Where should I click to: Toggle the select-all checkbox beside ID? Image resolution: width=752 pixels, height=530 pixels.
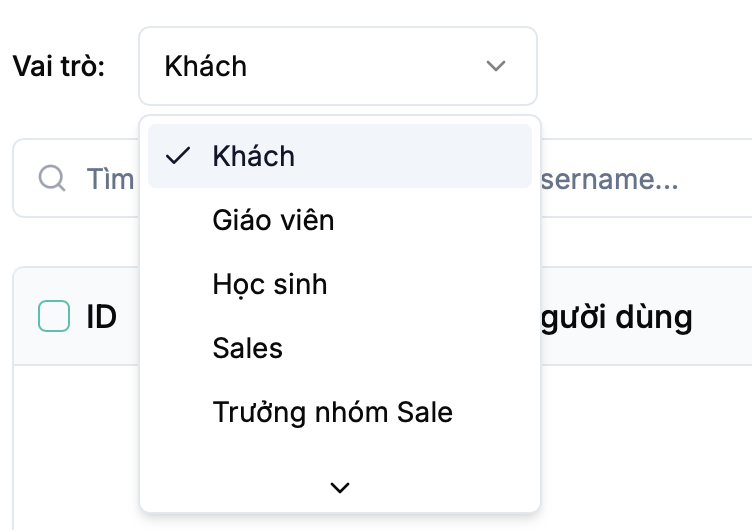click(x=54, y=317)
